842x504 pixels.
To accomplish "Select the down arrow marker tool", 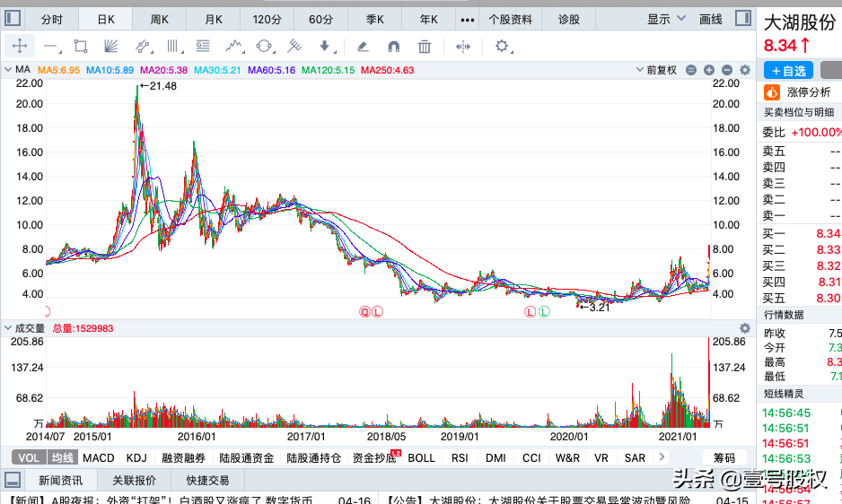I will coord(326,46).
